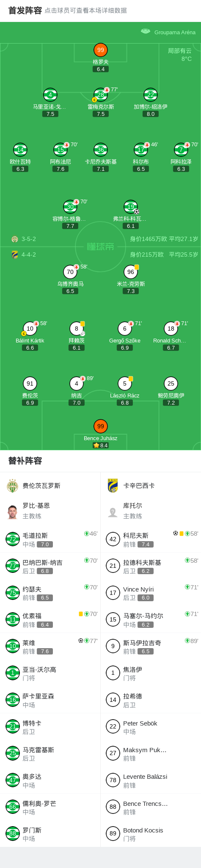Tap number 14 欧什瓦特 jersey icon
Image resolution: width=201 pixels, height=868 pixels.
tap(20, 150)
